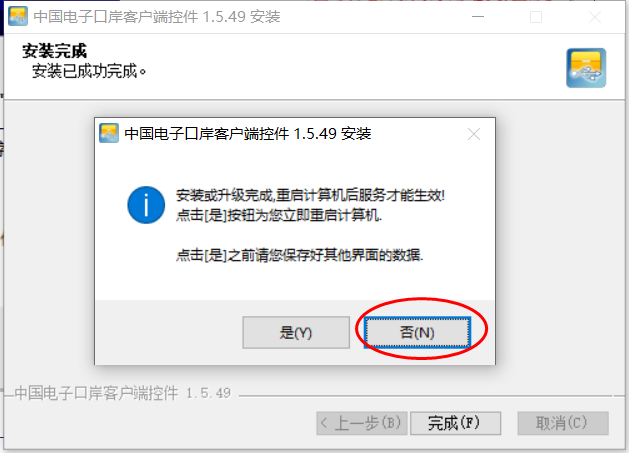Click the dialog title text 中国电子口岸客户端控件 1.5.49 安装
This screenshot has width=629, height=453.
tap(248, 134)
